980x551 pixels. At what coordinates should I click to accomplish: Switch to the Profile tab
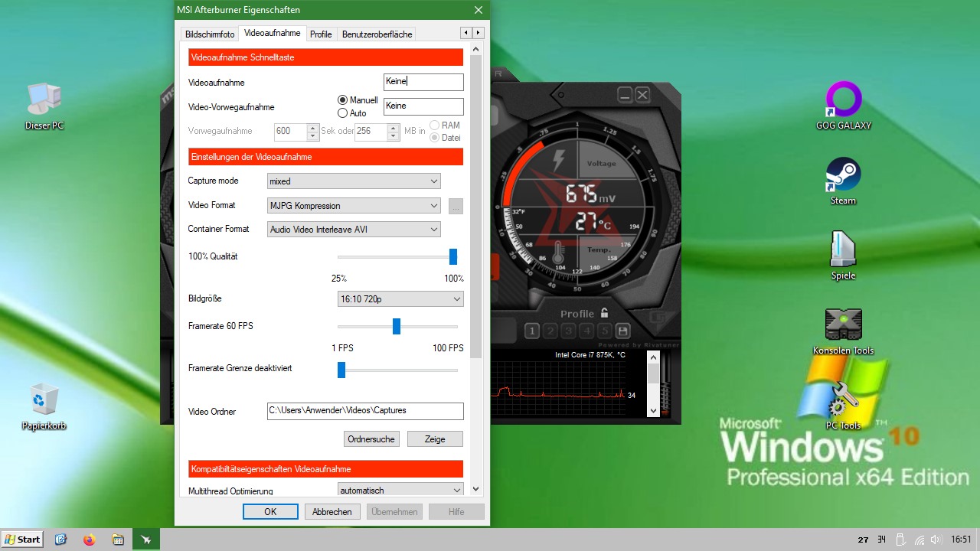(321, 34)
